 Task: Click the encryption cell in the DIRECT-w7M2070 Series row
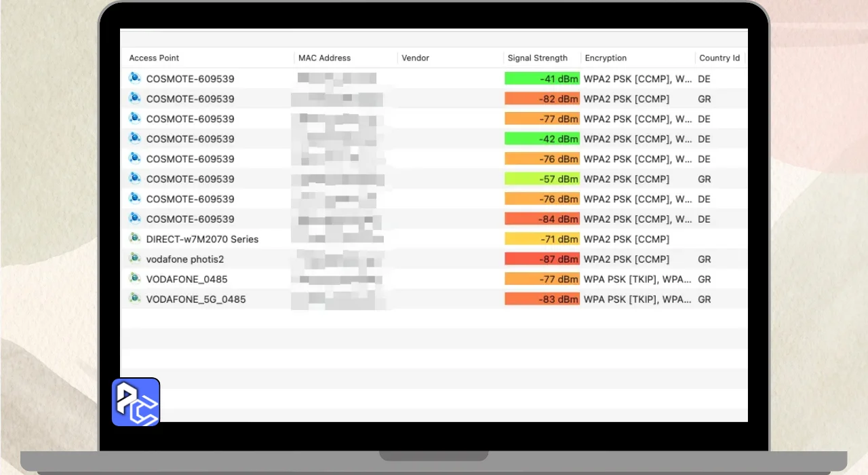pyautogui.click(x=627, y=239)
